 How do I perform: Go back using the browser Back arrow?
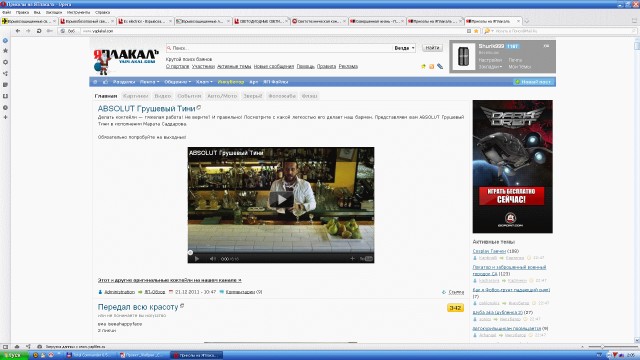pyautogui.click(x=18, y=31)
